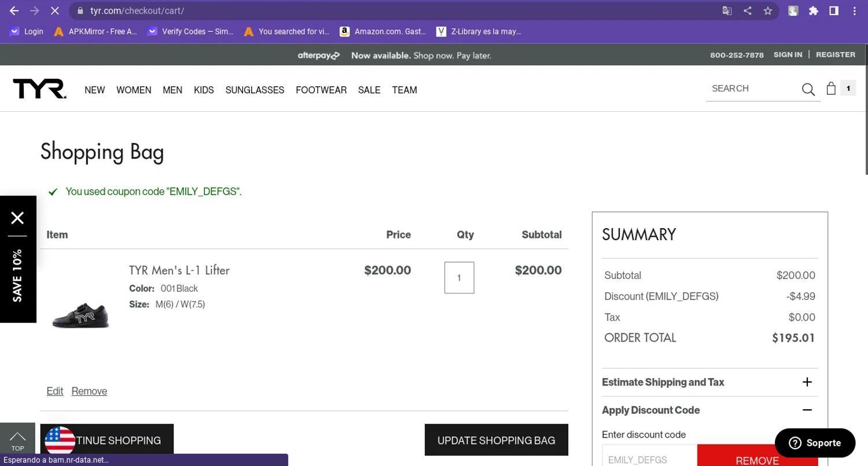Click phone number 800-252-7878
Screen dimensions: 868x466
(737, 55)
